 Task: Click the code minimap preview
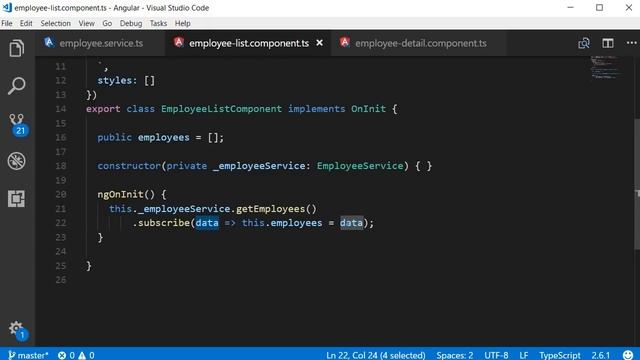[x=606, y=68]
